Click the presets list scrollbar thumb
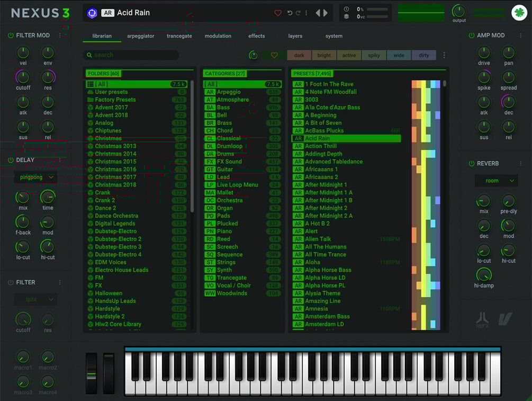Viewport: 532px width, 401px height. coord(445,83)
